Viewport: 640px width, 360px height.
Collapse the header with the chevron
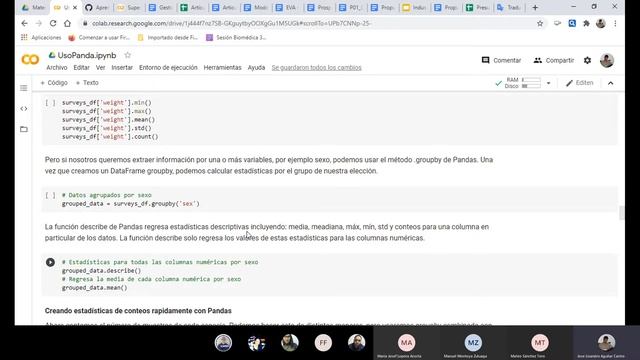[611, 83]
